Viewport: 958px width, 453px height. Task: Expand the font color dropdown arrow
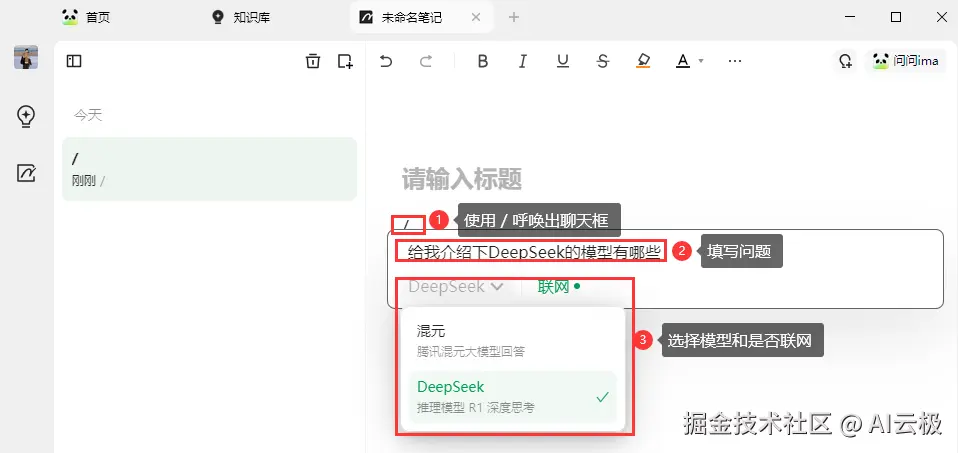(x=701, y=61)
